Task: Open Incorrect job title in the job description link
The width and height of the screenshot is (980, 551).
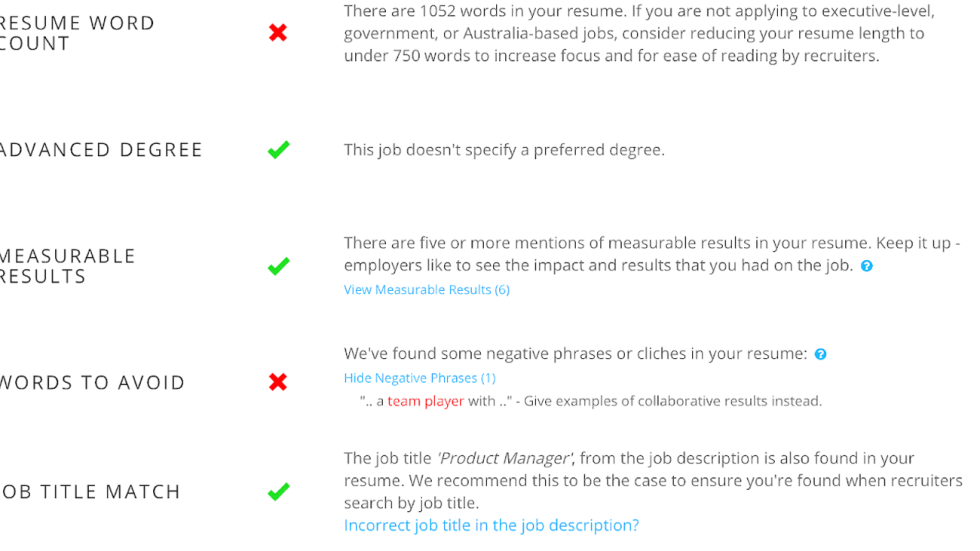Action: [x=492, y=525]
